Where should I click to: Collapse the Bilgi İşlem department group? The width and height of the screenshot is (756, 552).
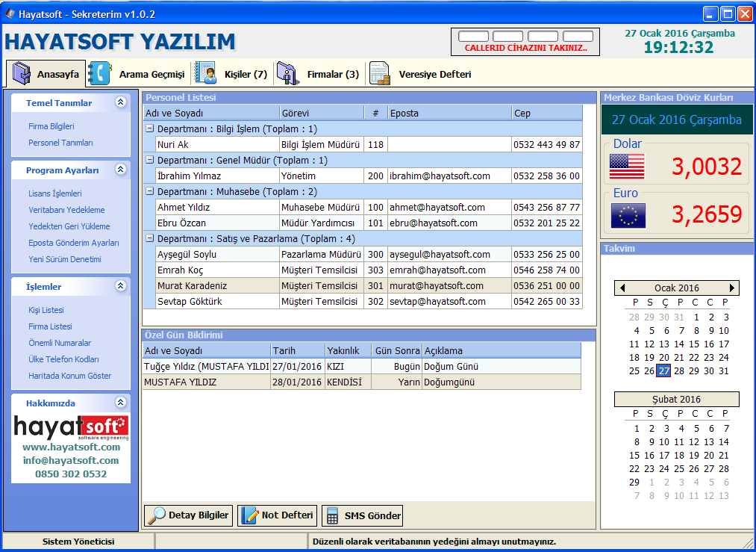point(149,128)
